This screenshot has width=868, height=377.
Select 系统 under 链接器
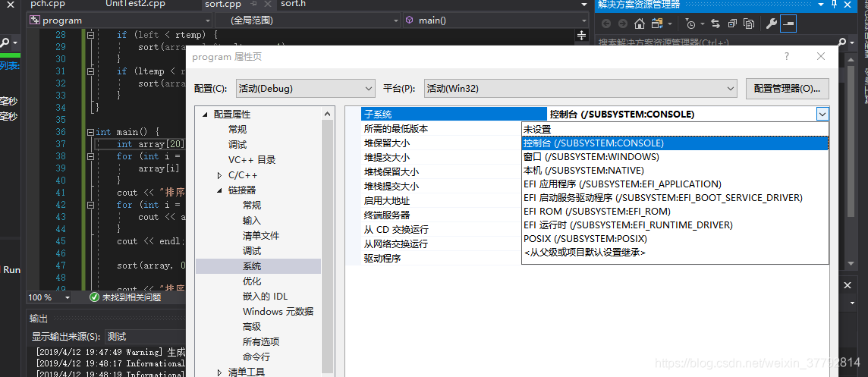tap(252, 266)
